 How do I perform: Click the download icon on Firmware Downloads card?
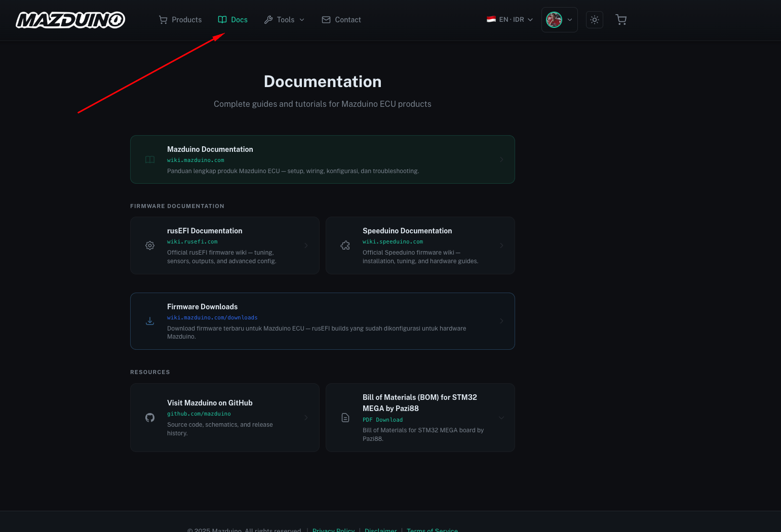point(150,321)
